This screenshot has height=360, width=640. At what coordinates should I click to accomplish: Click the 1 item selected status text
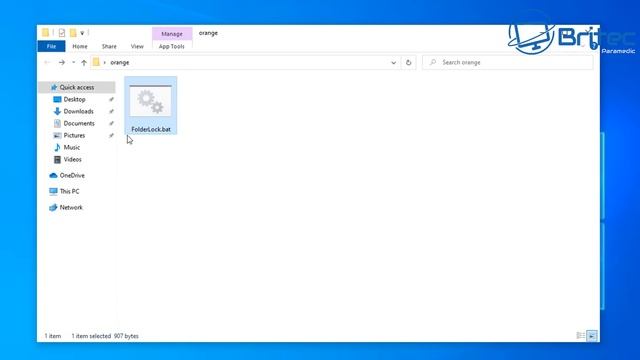click(x=91, y=336)
